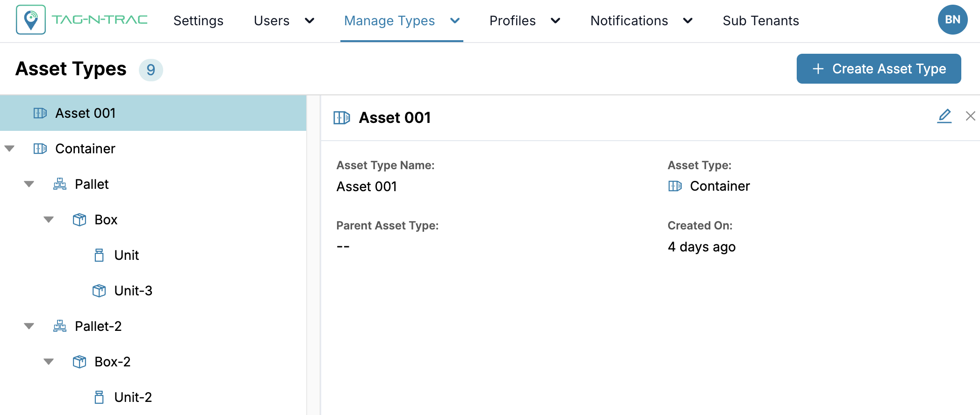Click the Container icon in tree list
The height and width of the screenshot is (415, 980).
coord(40,149)
